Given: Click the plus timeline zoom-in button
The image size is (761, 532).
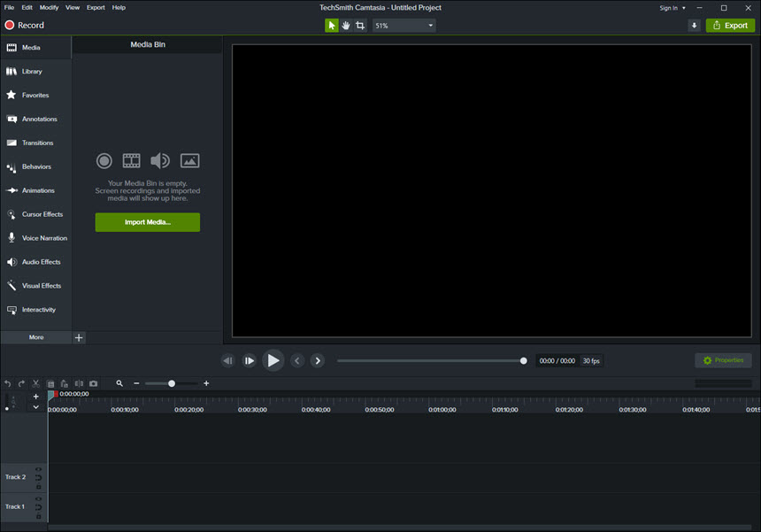Looking at the screenshot, I should [206, 383].
